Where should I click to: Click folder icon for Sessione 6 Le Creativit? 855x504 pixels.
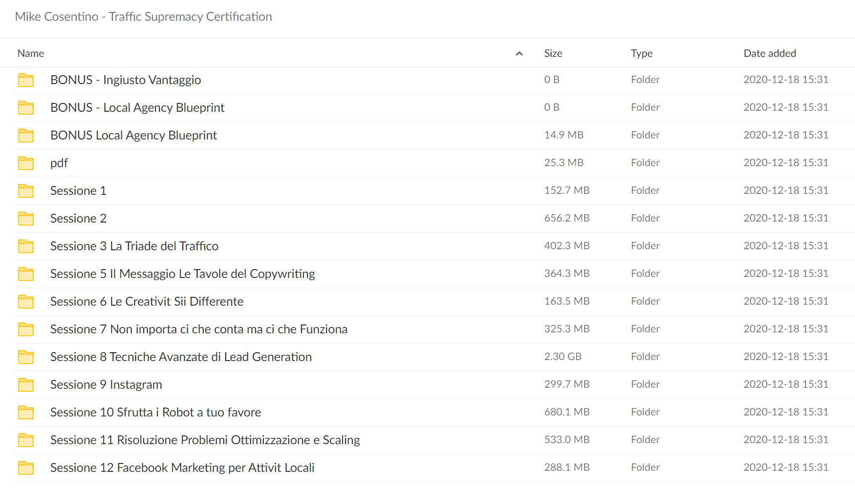click(26, 302)
